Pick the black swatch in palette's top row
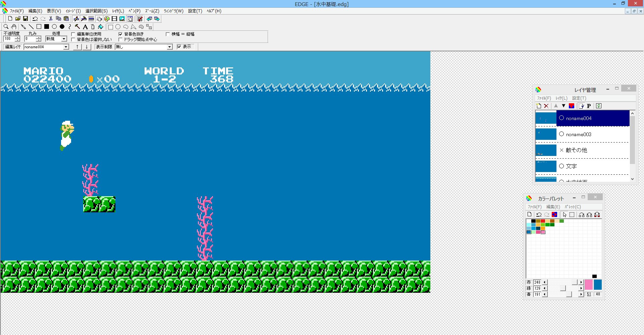The image size is (644, 335). point(533,221)
